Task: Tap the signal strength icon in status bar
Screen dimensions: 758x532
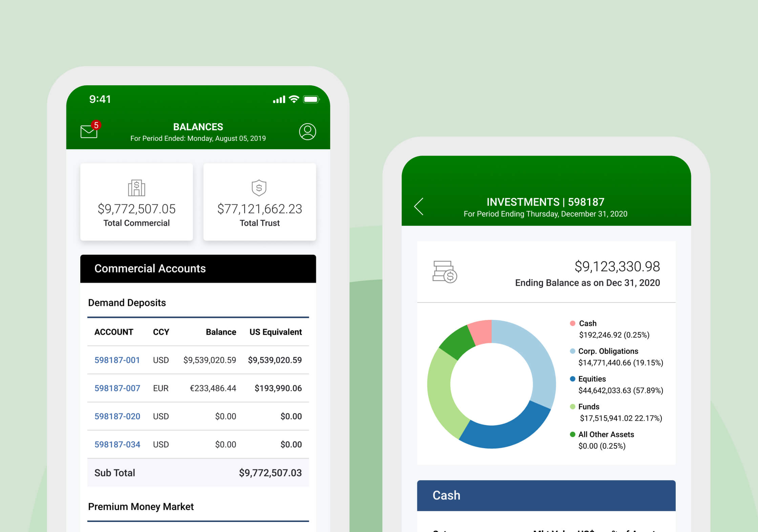Action: 279,99
